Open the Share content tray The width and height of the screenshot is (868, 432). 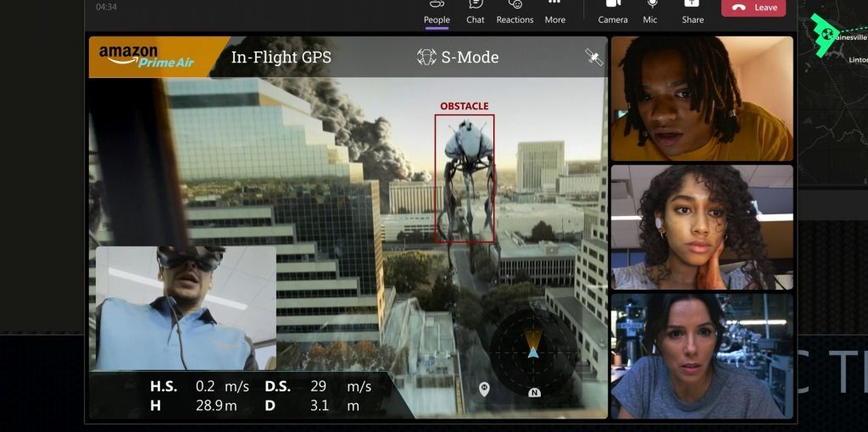[693, 12]
